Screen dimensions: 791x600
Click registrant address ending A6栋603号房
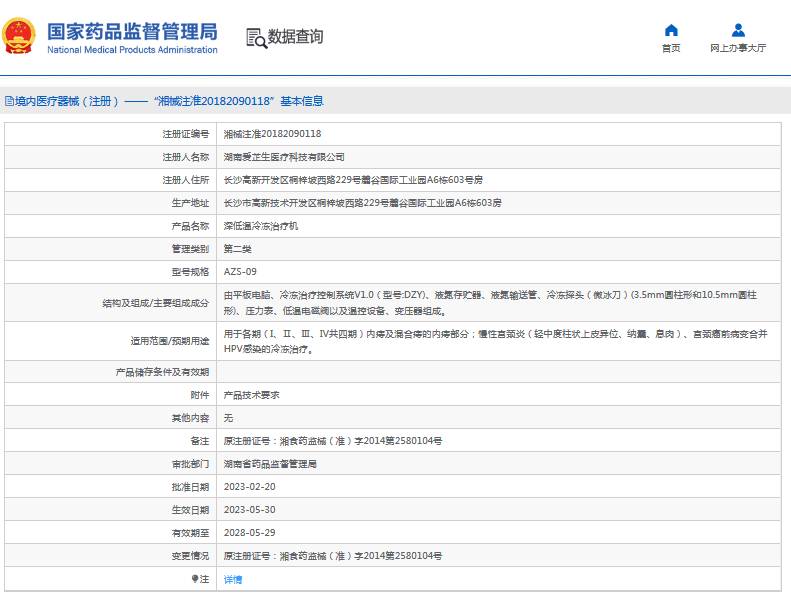[353, 180]
